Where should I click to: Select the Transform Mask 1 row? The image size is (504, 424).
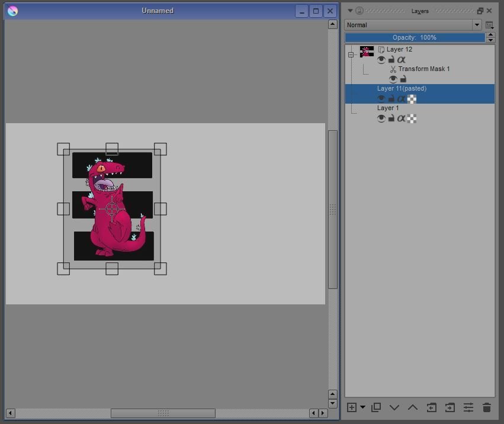tap(420, 74)
